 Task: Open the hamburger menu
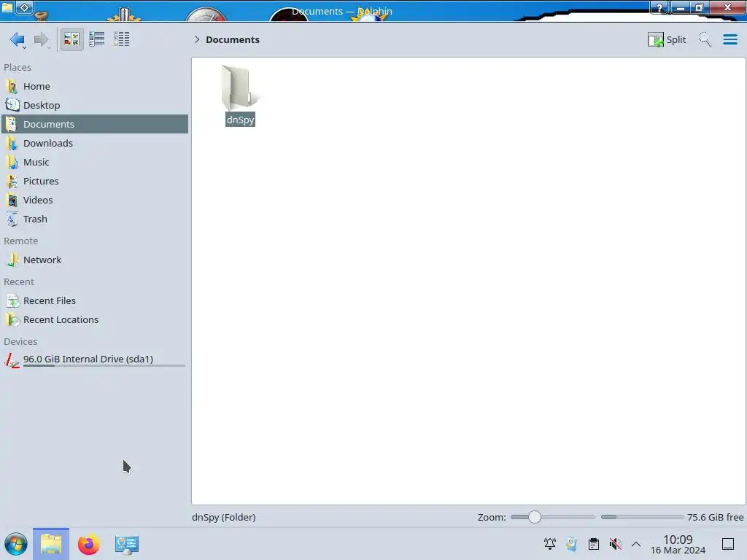(730, 39)
